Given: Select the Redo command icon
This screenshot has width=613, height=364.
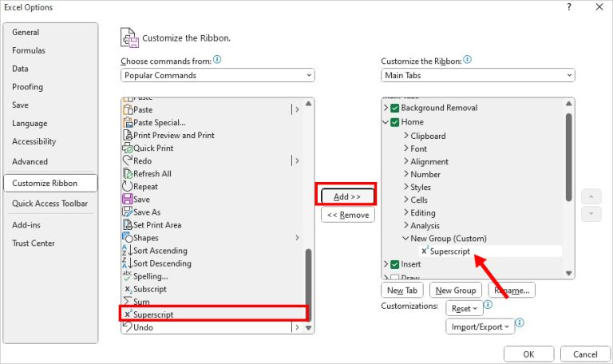Looking at the screenshot, I should point(128,160).
